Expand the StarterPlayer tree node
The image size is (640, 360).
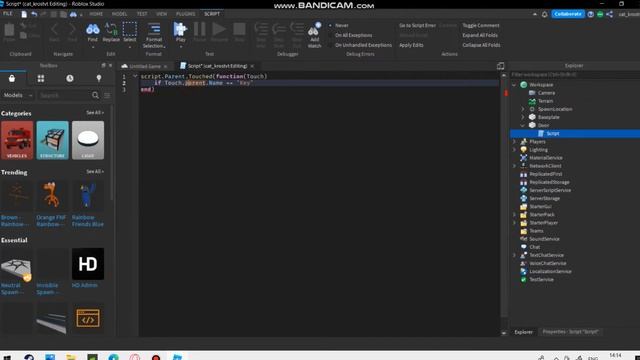point(514,222)
